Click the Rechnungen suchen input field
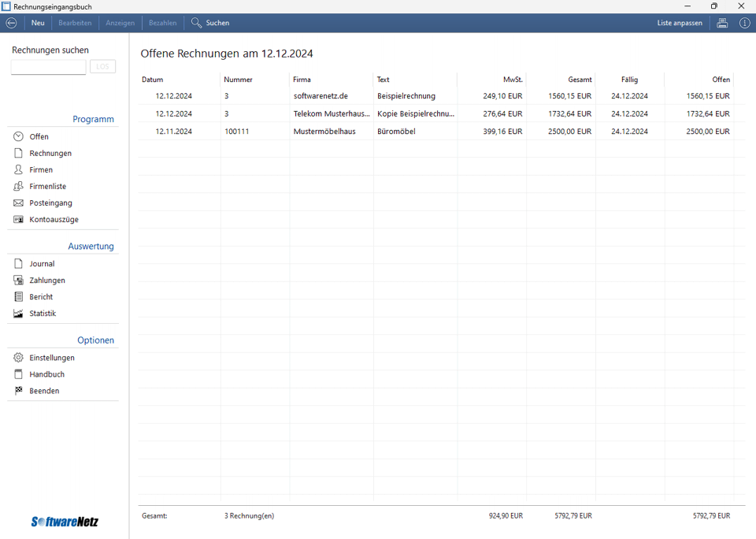This screenshot has width=756, height=539. click(x=48, y=67)
